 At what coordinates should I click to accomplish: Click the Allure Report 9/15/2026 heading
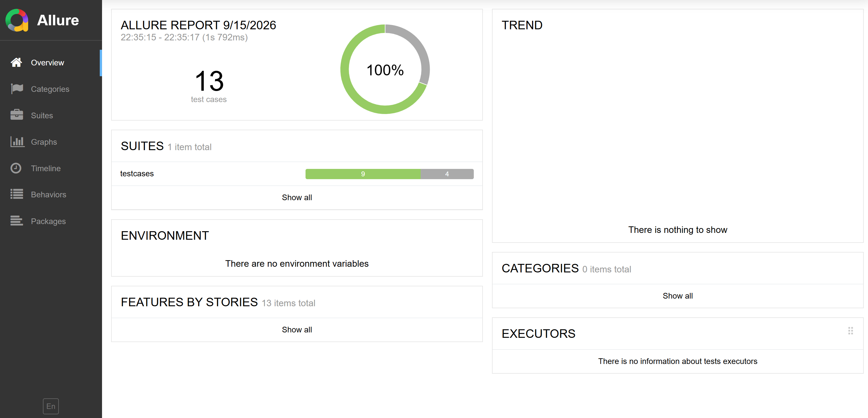pyautogui.click(x=198, y=25)
